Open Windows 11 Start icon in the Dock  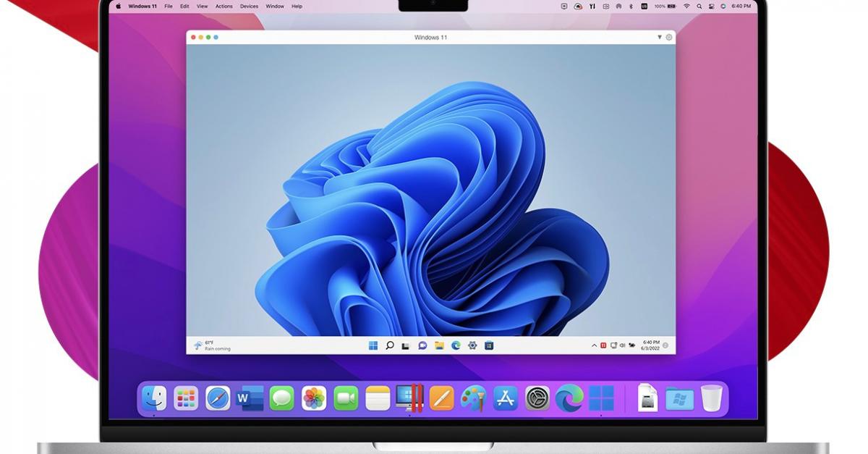click(601, 398)
